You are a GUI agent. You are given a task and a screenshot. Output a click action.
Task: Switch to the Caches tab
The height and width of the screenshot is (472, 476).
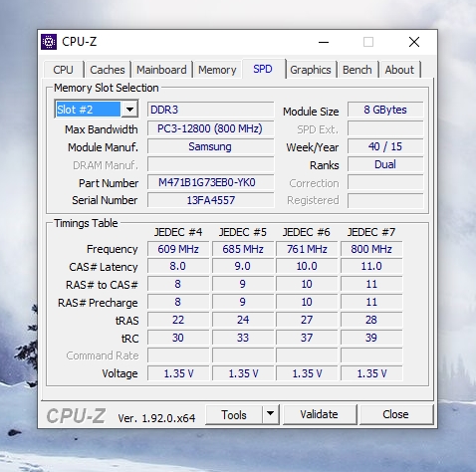pos(108,70)
